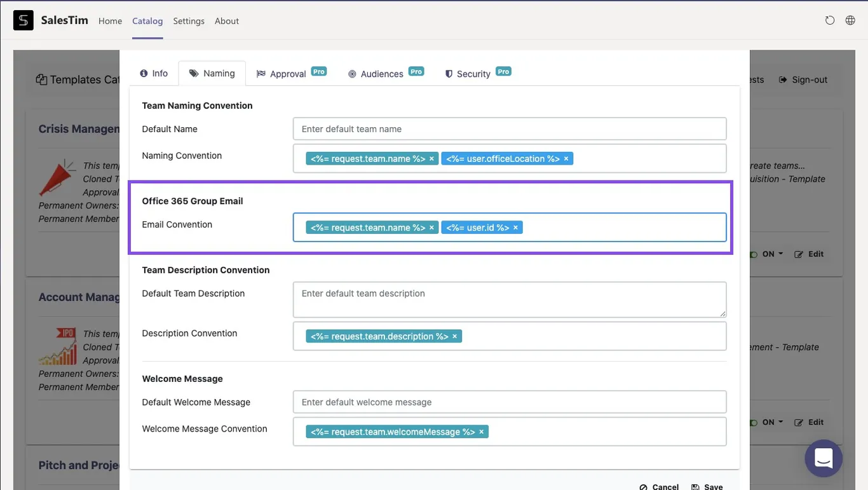Viewport: 868px width, 490px height.
Task: Edit the Account Management template
Action: coord(809,422)
